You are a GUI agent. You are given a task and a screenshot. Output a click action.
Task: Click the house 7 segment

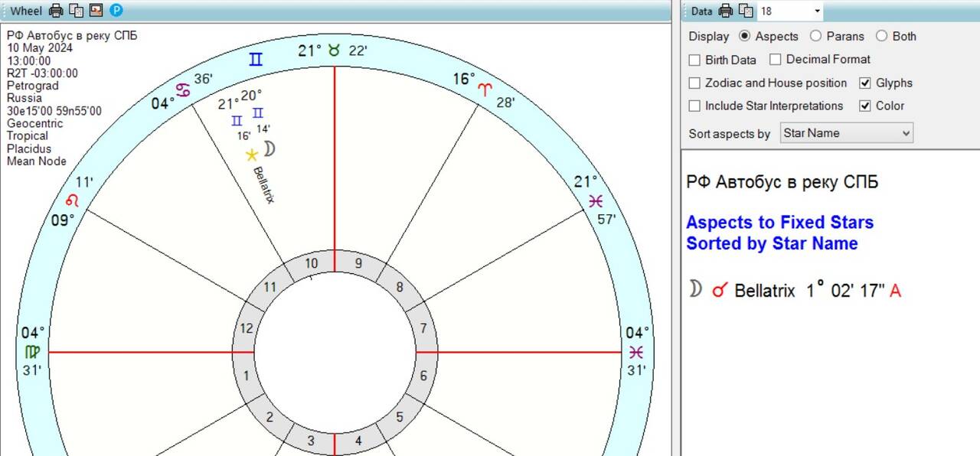424,329
